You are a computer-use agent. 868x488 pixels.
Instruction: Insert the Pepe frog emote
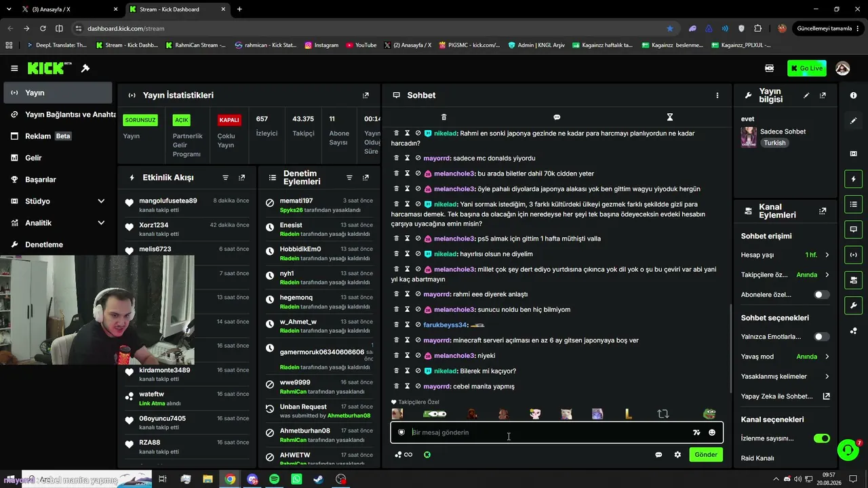coord(709,414)
